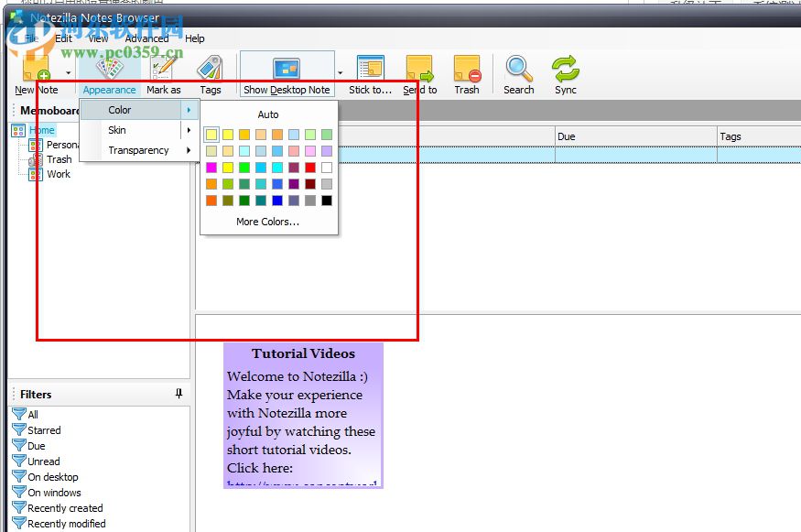Open the Skin submenu entry

[138, 130]
